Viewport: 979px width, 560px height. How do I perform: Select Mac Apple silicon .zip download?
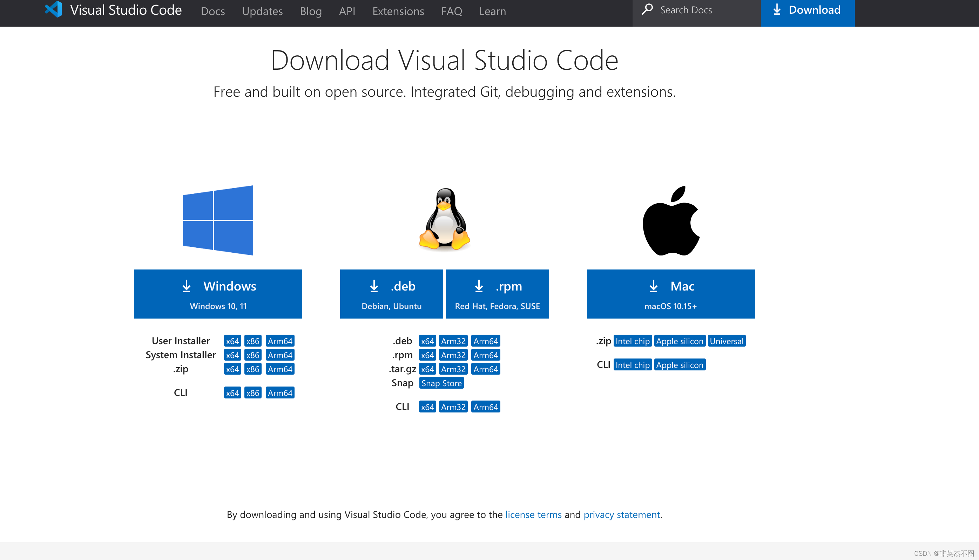click(679, 341)
